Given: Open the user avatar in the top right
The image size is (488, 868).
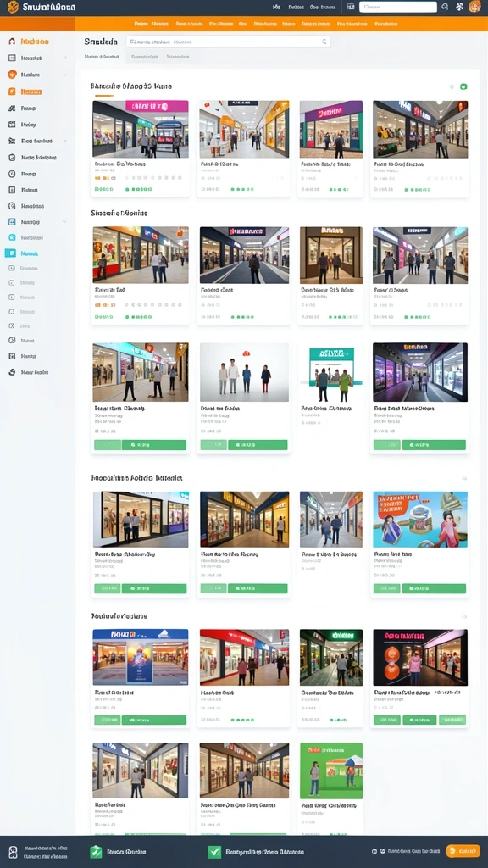Looking at the screenshot, I should click(474, 7).
